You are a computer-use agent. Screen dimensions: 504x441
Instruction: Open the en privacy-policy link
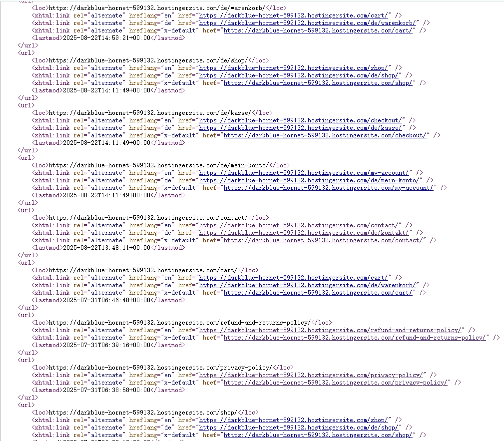click(311, 375)
